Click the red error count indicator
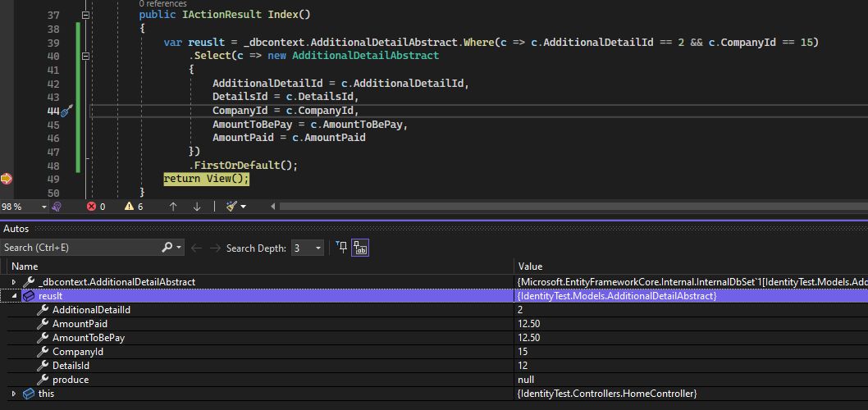 (96, 207)
